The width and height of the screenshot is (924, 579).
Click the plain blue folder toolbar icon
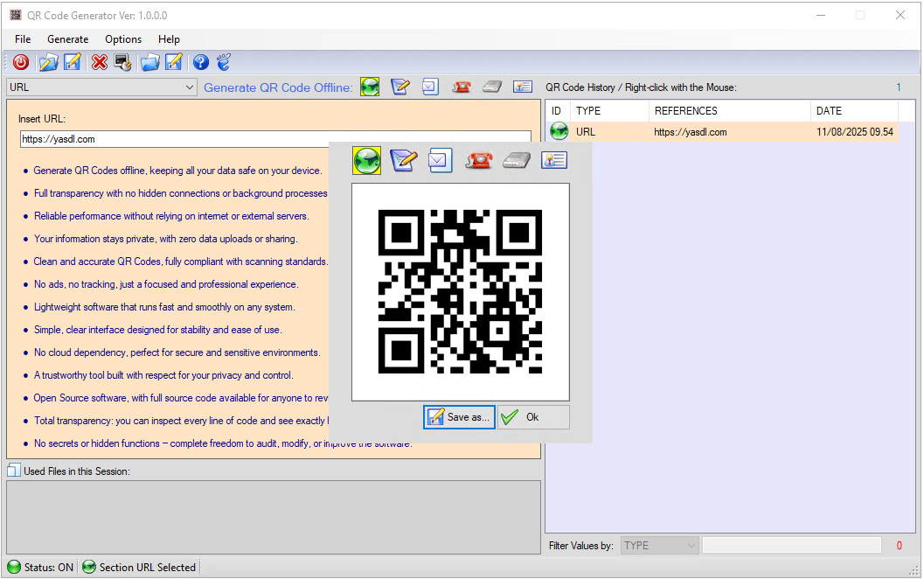[x=149, y=62]
